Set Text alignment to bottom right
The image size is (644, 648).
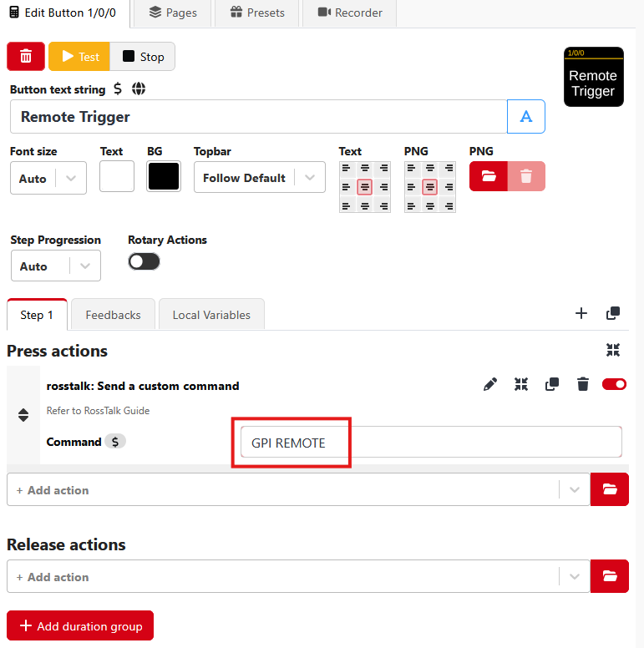click(x=383, y=205)
